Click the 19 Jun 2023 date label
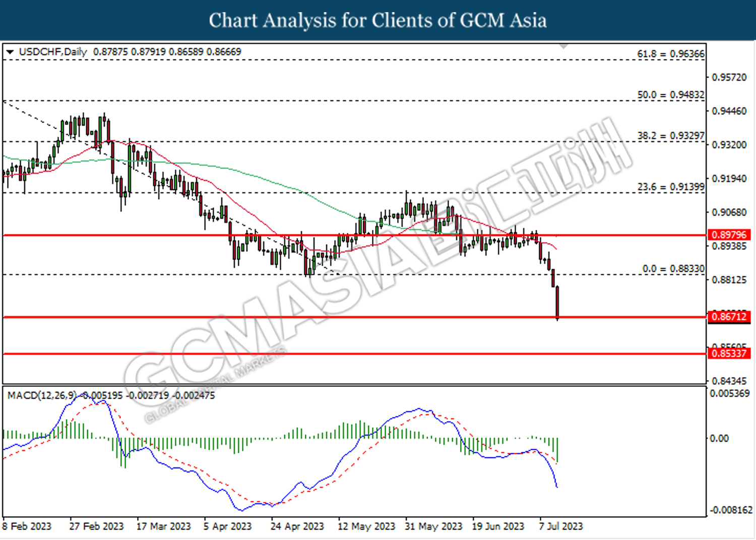Viewport: 756px width, 540px height. pos(498,526)
